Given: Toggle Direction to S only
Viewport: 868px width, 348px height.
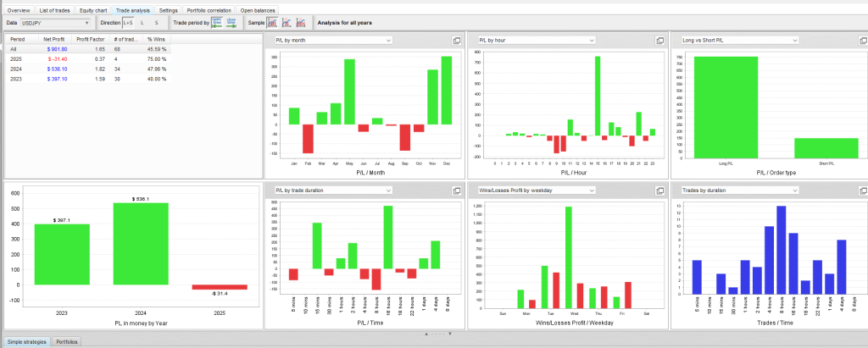Looking at the screenshot, I should 156,22.
